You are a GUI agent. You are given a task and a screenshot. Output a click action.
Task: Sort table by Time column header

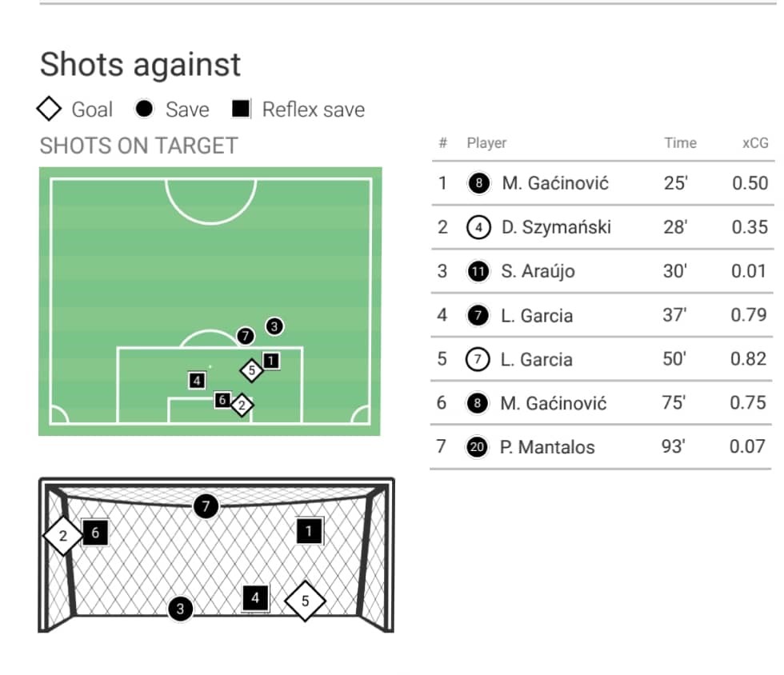click(x=680, y=143)
